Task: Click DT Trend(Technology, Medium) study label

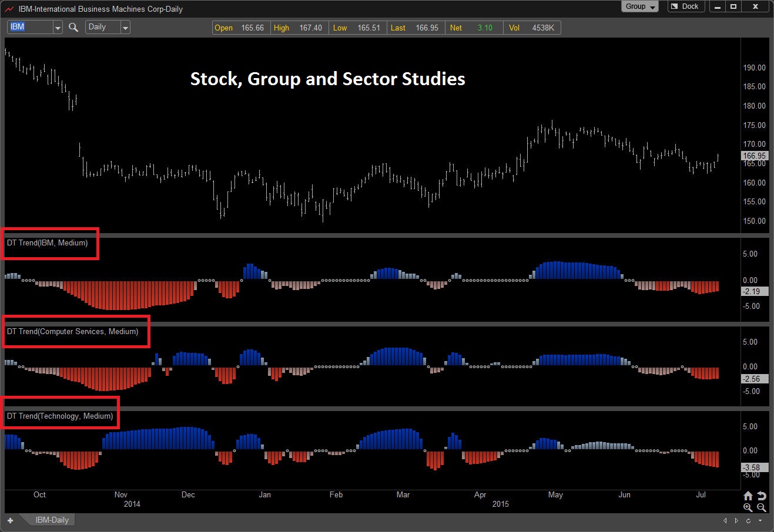Action: point(59,416)
